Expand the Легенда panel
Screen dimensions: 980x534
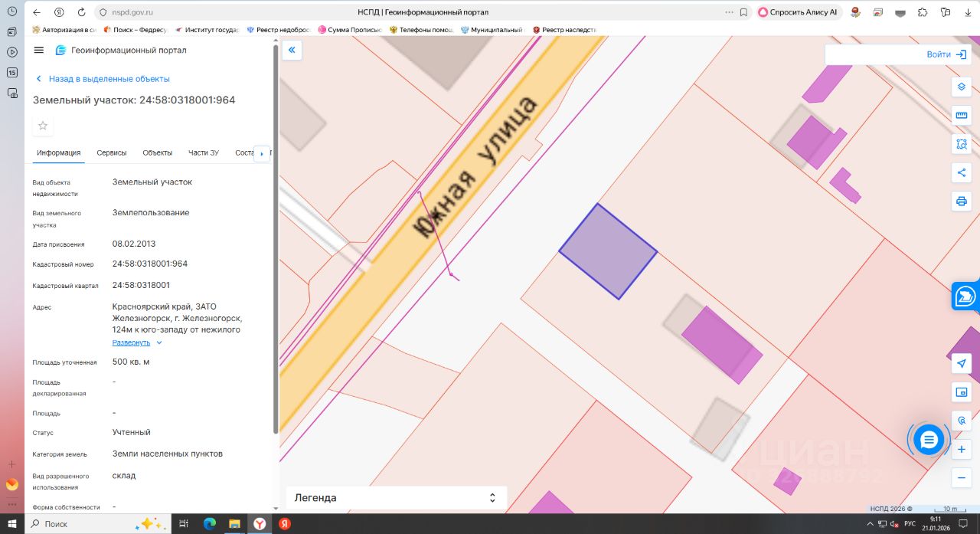click(x=396, y=498)
